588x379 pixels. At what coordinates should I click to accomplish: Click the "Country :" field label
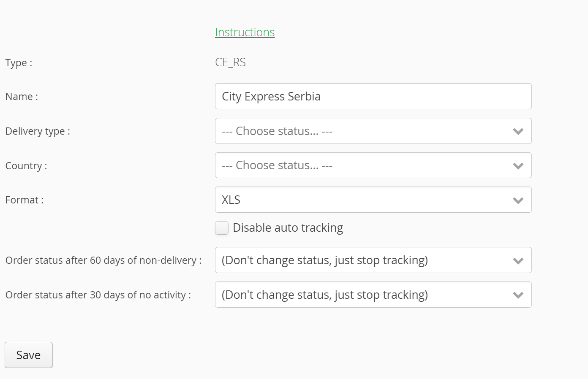[26, 166]
